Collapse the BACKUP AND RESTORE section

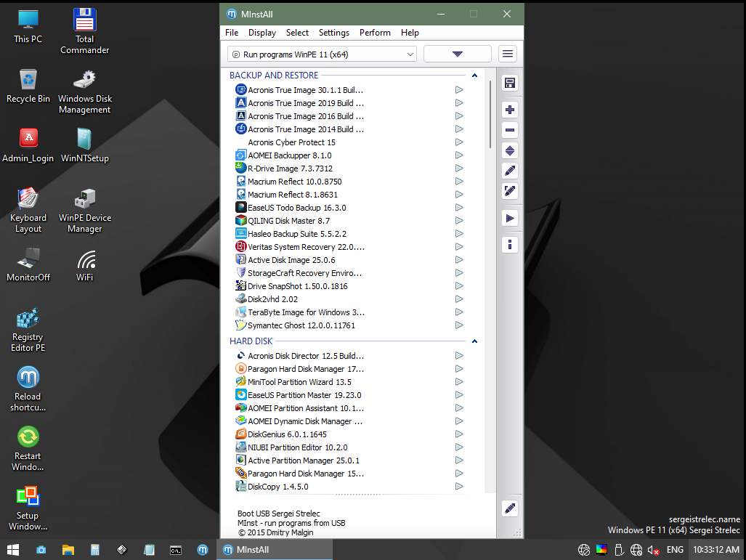tap(474, 75)
